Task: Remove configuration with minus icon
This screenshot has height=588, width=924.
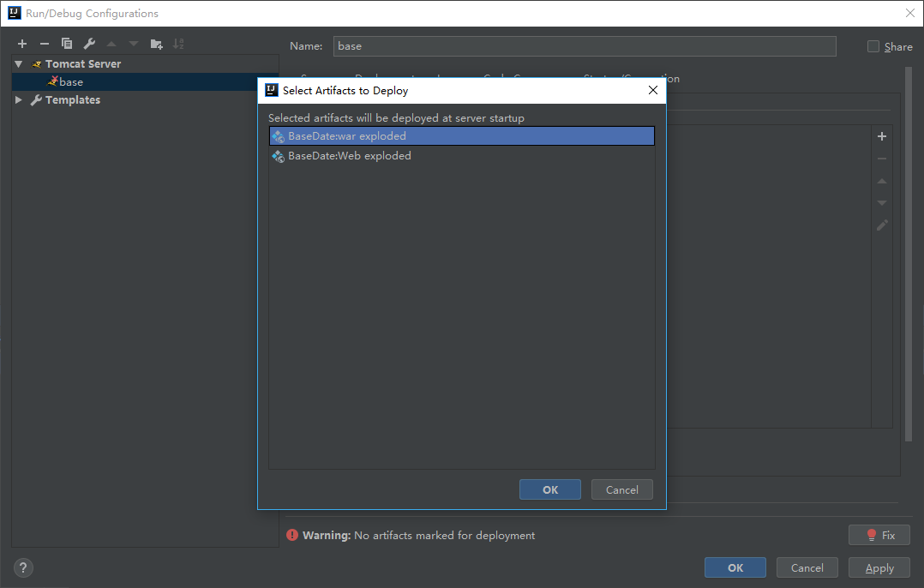Action: pyautogui.click(x=45, y=44)
